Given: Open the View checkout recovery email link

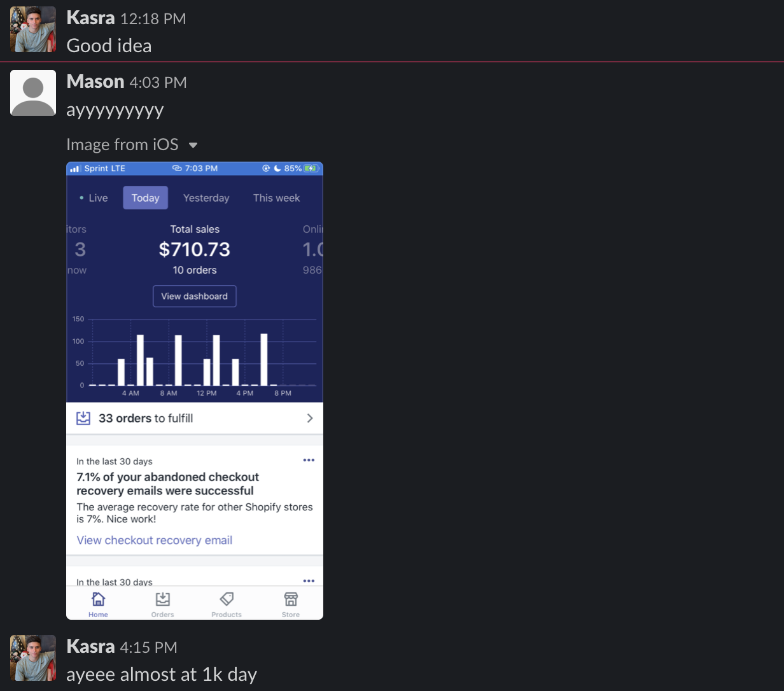Looking at the screenshot, I should pyautogui.click(x=154, y=540).
